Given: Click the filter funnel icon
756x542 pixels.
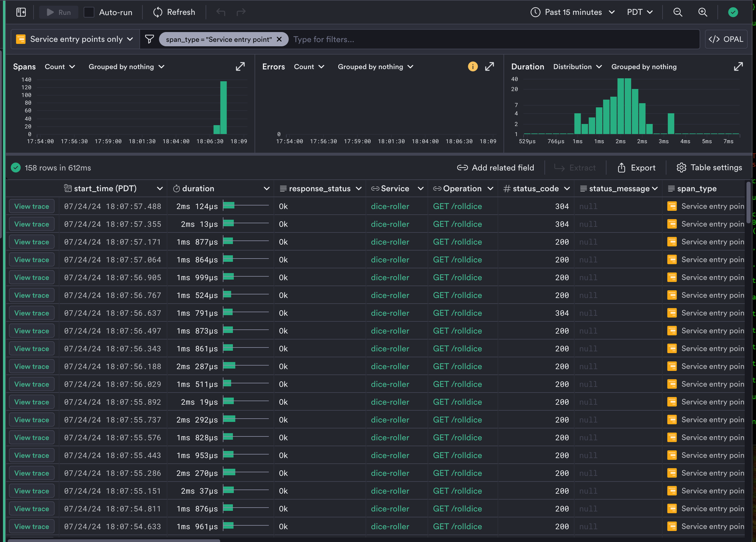Looking at the screenshot, I should (x=150, y=39).
